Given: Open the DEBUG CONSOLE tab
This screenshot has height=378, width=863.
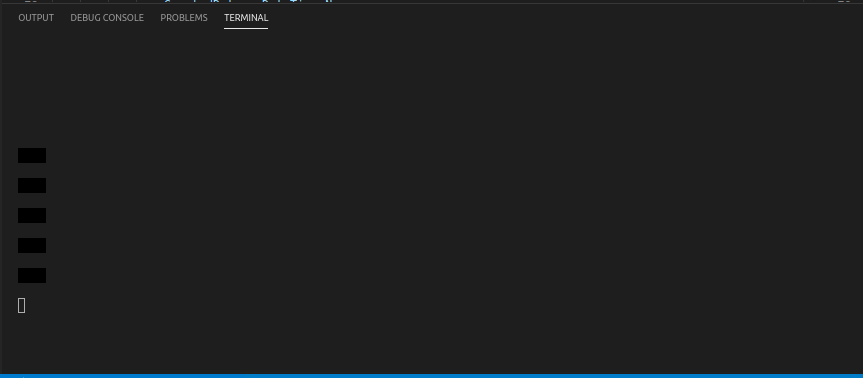Looking at the screenshot, I should [107, 18].
